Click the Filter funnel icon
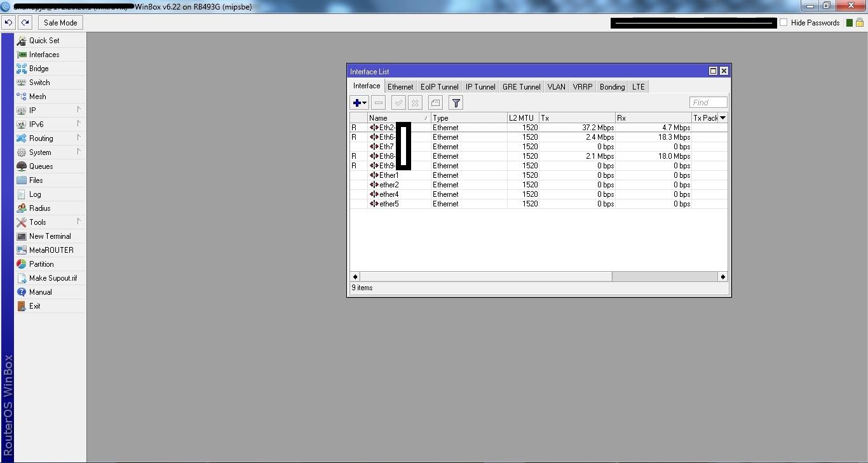 point(456,103)
